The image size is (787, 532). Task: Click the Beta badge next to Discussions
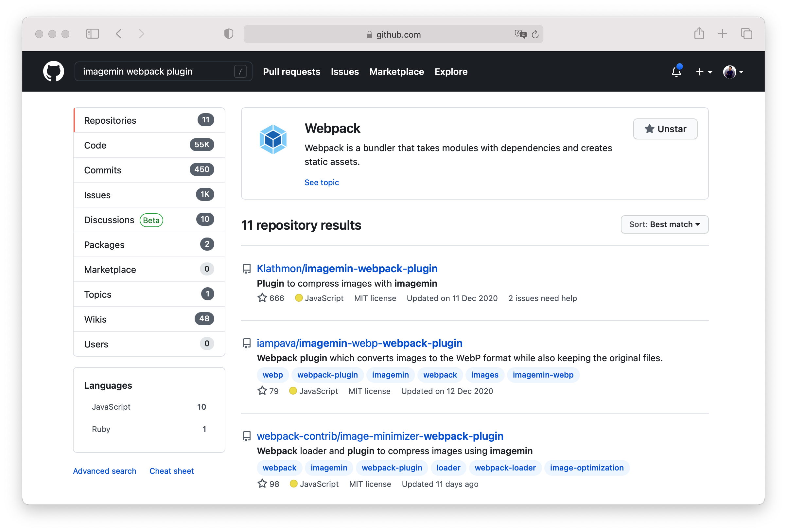[151, 220]
